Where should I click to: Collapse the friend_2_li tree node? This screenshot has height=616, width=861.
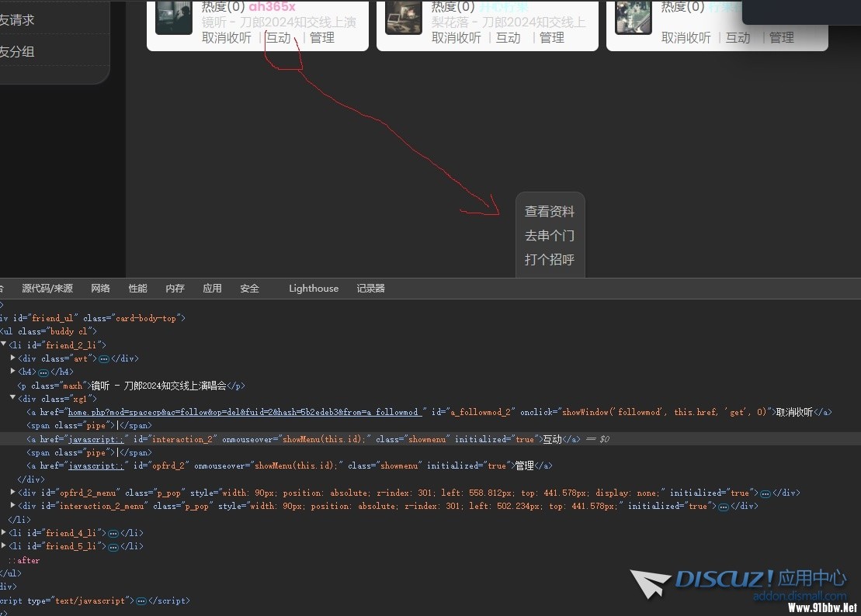point(4,344)
